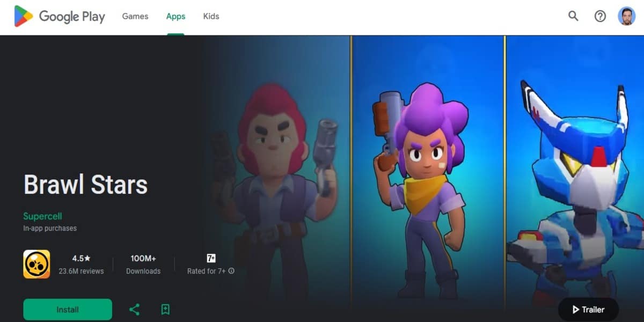Click the In-app purchases text

[x=50, y=228]
